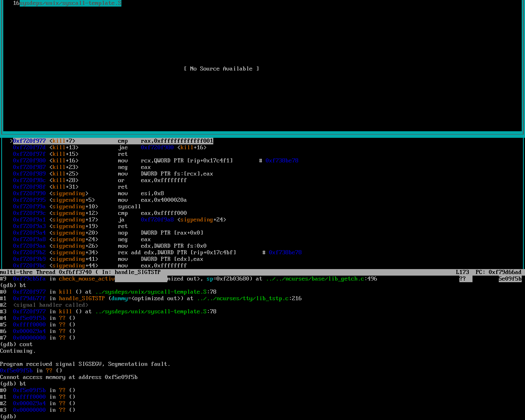Viewport: 525px width, 420px height.
Task: Click the signal handler called frame #2
Action: [x=50, y=305]
